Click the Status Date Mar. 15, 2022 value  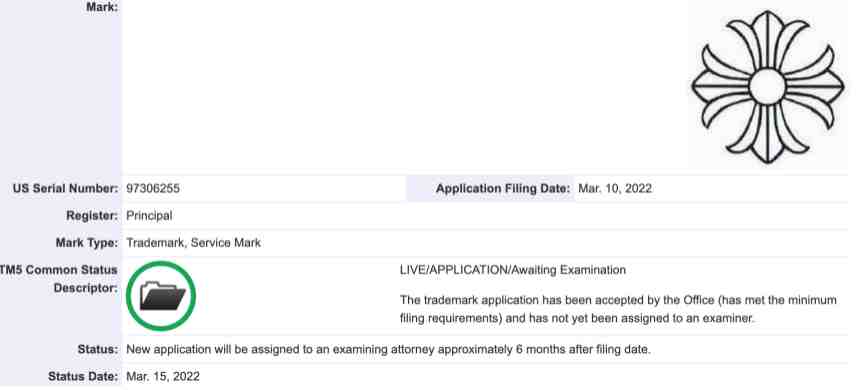pyautogui.click(x=163, y=376)
